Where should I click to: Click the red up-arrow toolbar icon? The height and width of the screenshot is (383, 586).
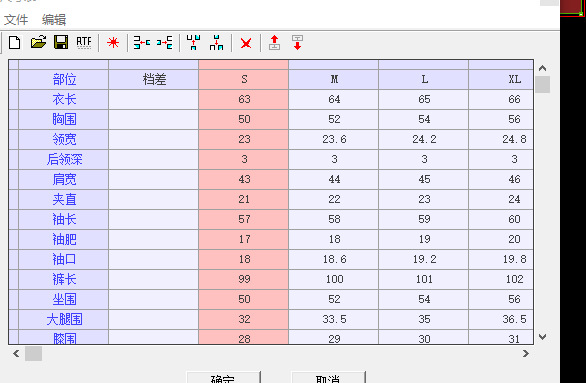click(x=275, y=43)
